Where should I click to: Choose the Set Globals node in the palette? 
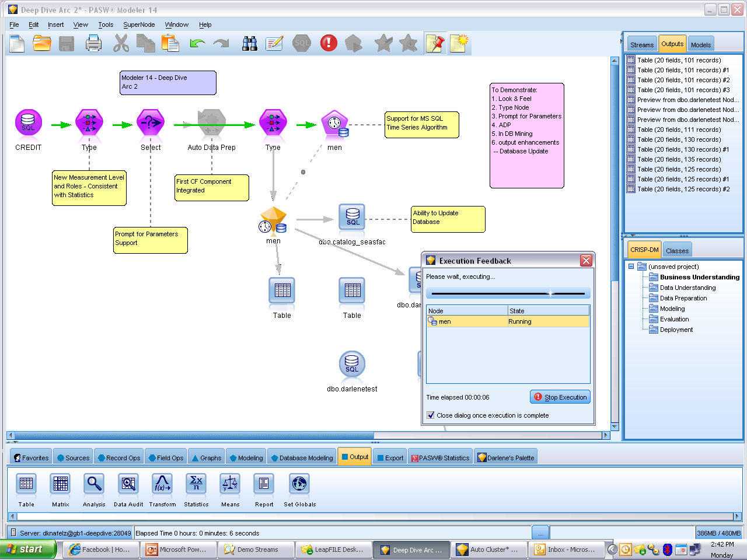point(299,484)
